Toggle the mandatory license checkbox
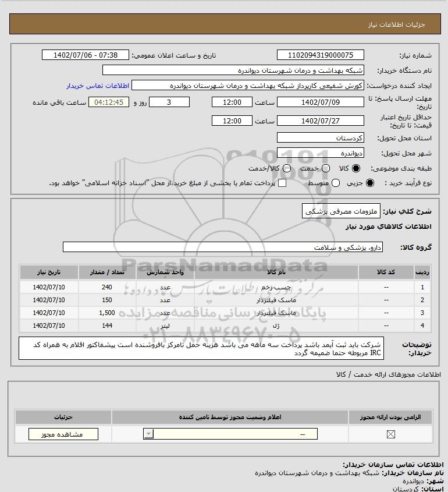The height and width of the screenshot is (492, 448). pyautogui.click(x=390, y=434)
